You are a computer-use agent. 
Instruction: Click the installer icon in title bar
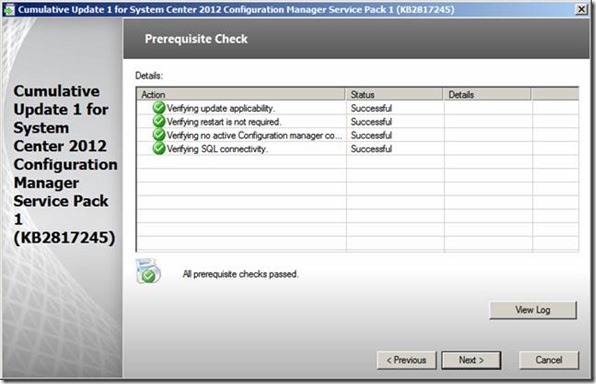[8, 10]
